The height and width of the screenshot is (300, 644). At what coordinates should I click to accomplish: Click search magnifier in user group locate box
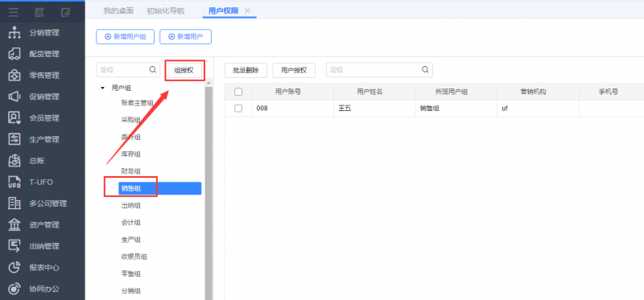(x=153, y=70)
